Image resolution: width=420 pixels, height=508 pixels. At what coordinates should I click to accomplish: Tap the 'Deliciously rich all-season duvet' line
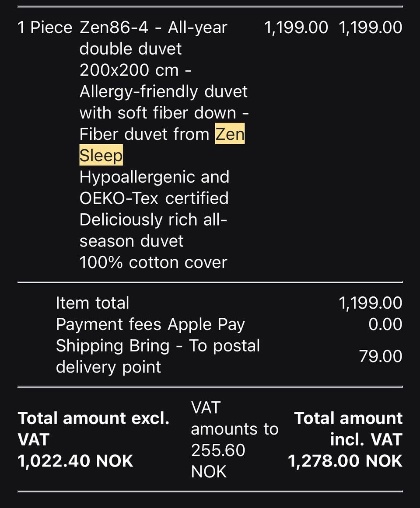(x=153, y=230)
